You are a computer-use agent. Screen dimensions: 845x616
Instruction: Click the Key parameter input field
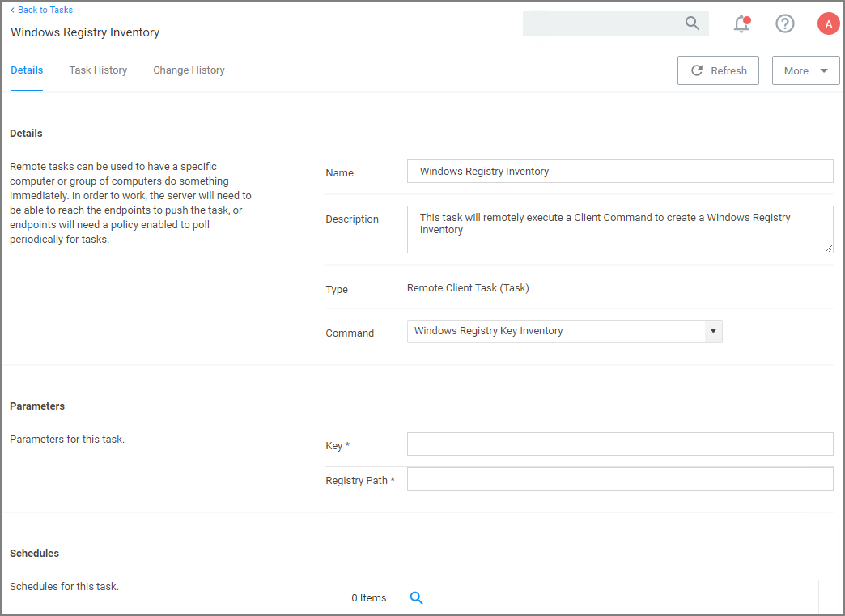tap(619, 444)
